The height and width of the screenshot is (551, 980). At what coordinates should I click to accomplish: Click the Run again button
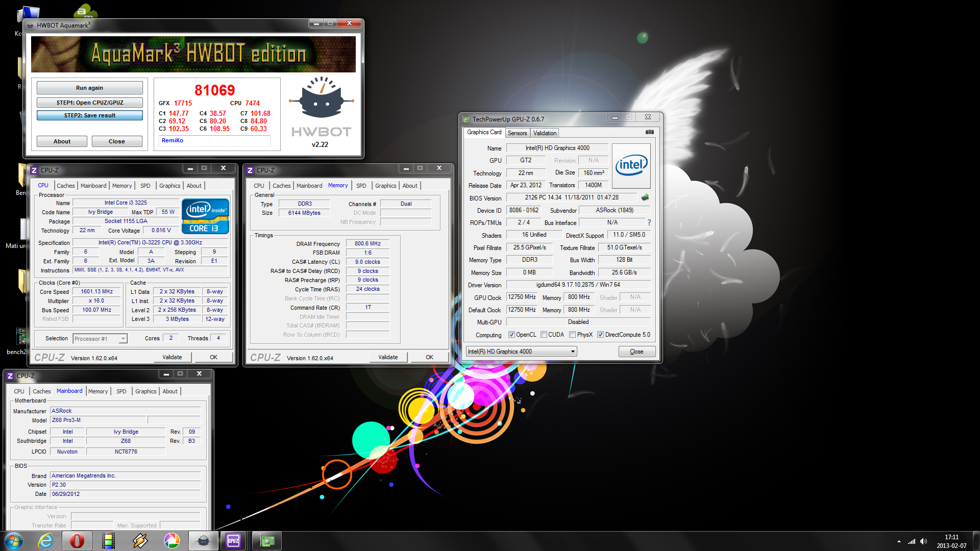click(89, 88)
